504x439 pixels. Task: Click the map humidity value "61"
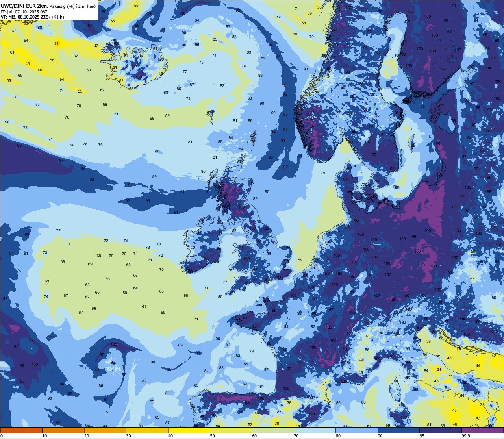click(x=12, y=52)
